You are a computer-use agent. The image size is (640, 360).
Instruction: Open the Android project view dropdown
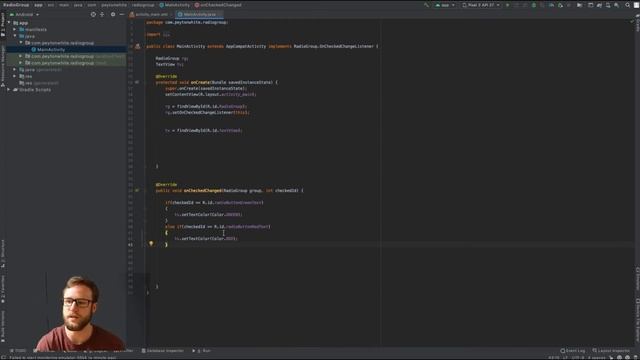[24, 14]
